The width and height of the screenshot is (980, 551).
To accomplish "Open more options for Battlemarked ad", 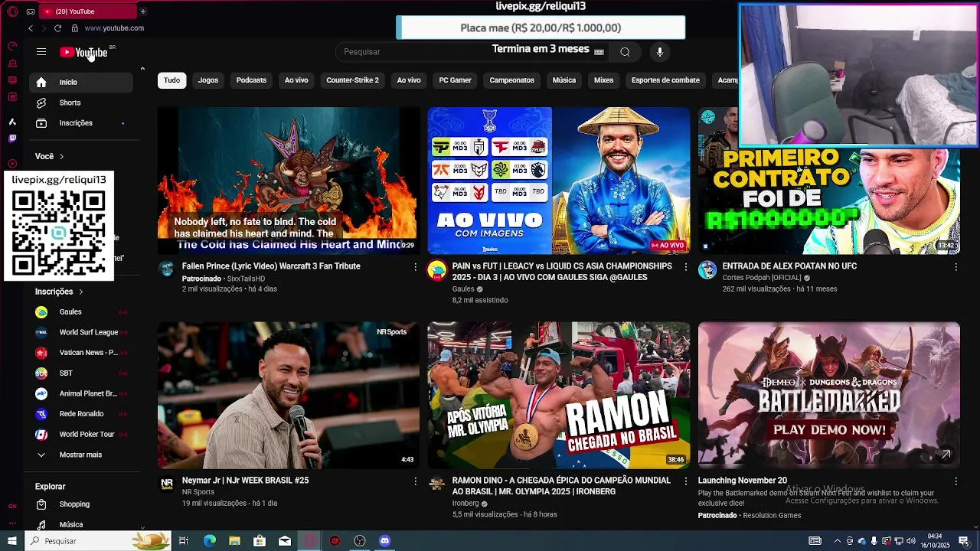I will [x=956, y=481].
